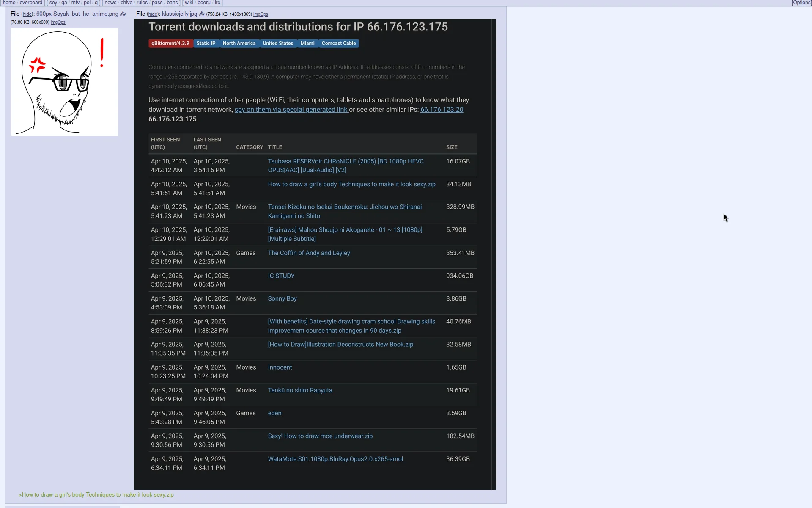
Task: Open ImgOps for klassicjelly.jpg
Action: [261, 14]
